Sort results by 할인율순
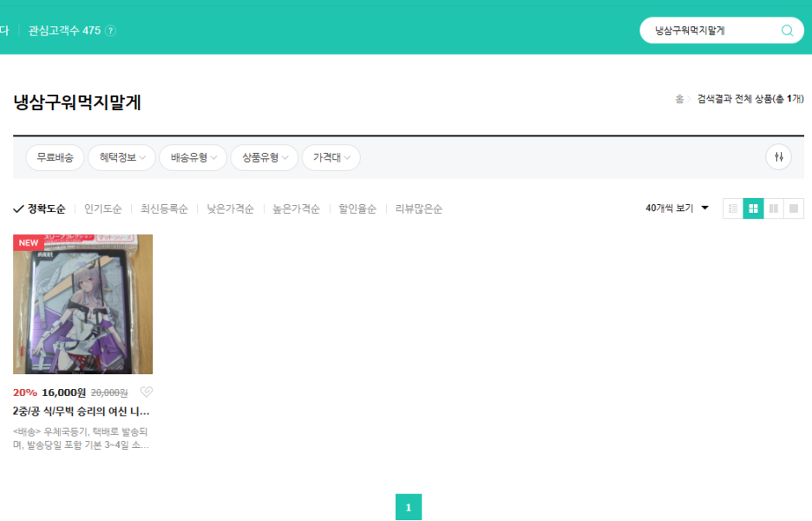Screen dimensions: 812x521 click(357, 208)
